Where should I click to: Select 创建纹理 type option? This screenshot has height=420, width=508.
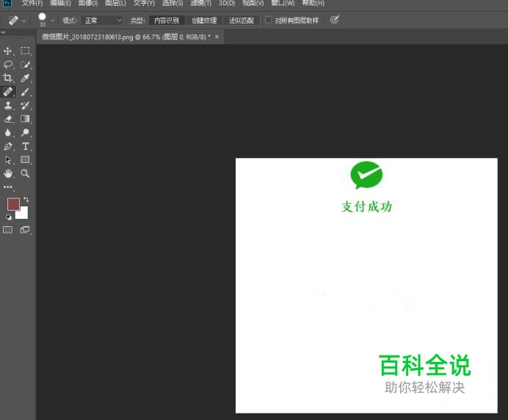[x=204, y=21]
